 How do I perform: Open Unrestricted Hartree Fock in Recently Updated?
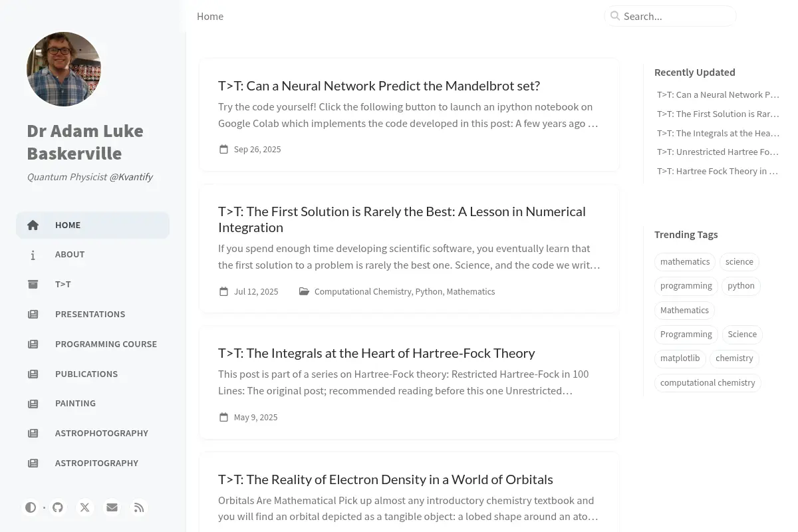point(718,152)
